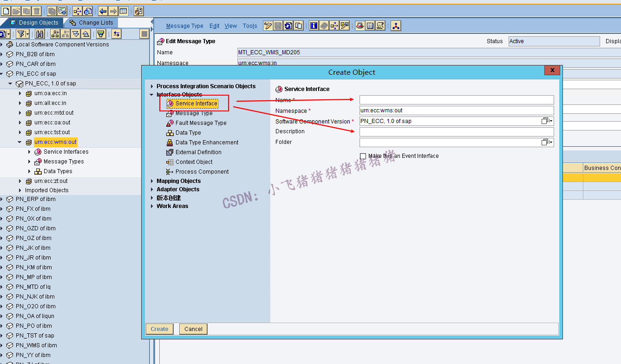The height and width of the screenshot is (364, 621).
Task: Open the View menu in editor
Action: pyautogui.click(x=231, y=26)
